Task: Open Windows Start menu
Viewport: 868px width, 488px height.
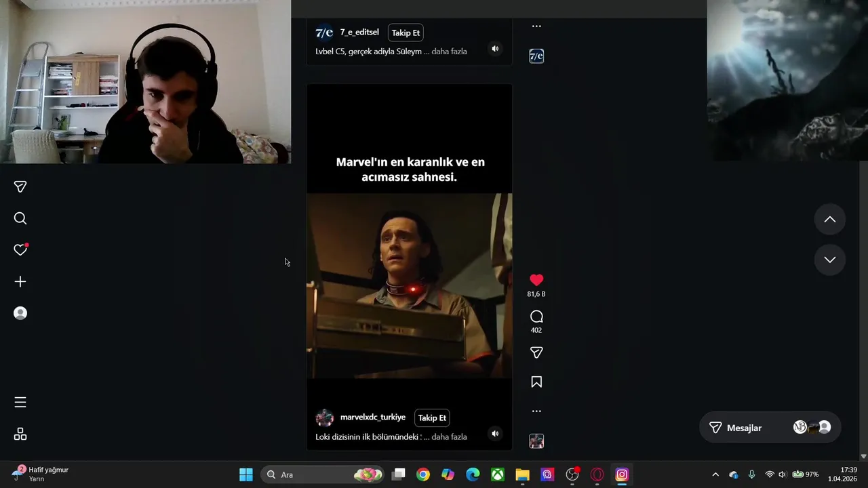Action: [x=246, y=474]
